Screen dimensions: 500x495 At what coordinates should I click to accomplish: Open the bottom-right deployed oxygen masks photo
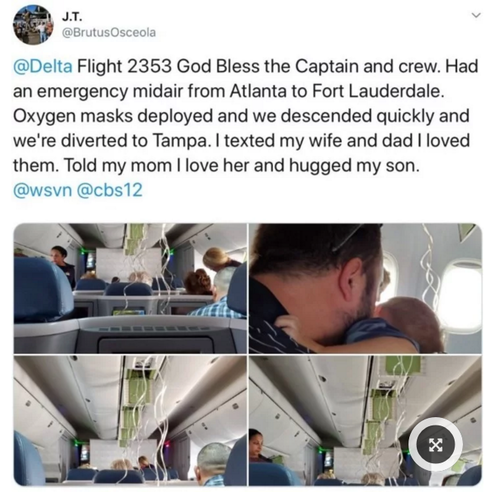coord(365,421)
